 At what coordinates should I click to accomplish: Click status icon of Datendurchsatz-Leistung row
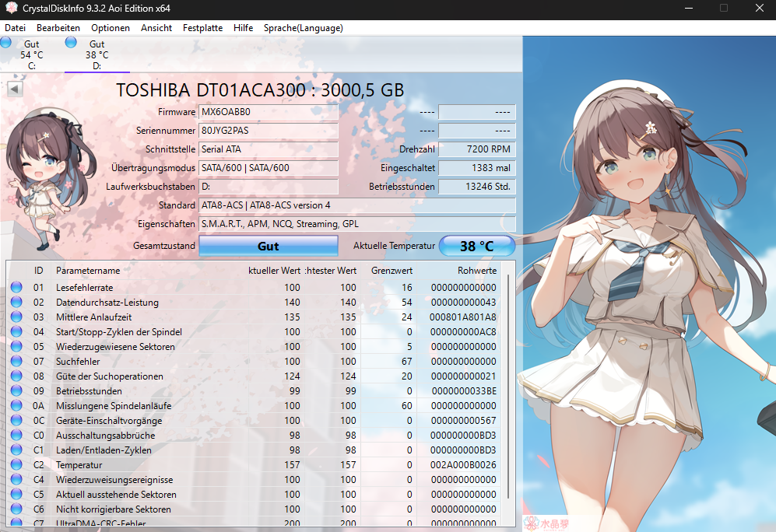(x=16, y=302)
